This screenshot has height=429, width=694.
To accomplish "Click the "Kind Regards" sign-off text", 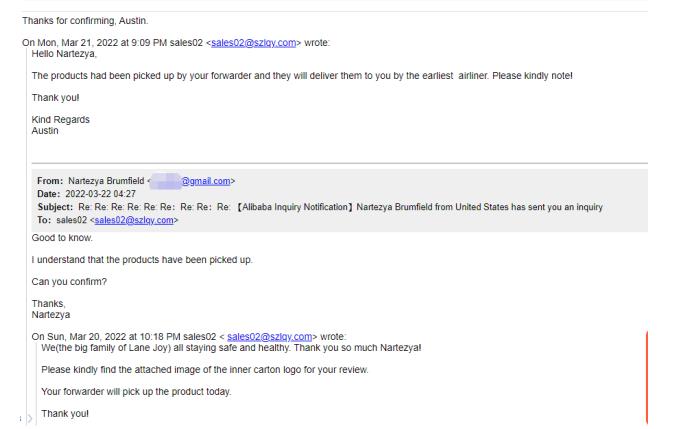I will coord(61,120).
